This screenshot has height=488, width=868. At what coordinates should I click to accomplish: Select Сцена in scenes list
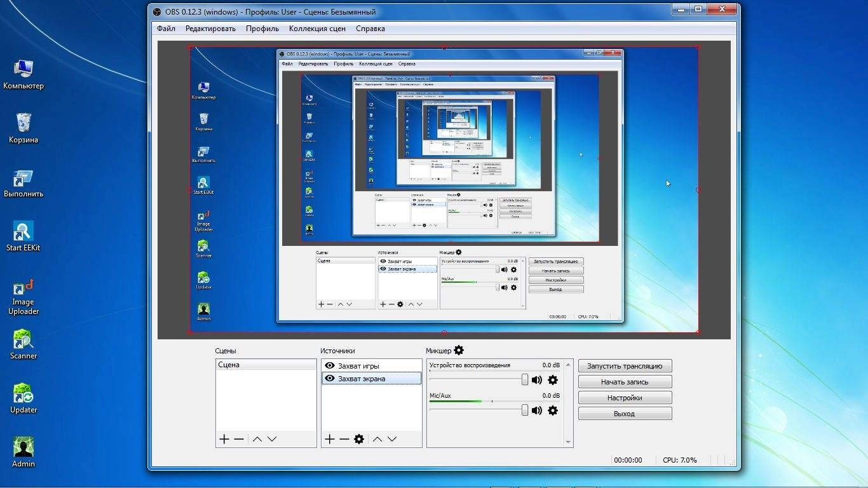pos(266,365)
